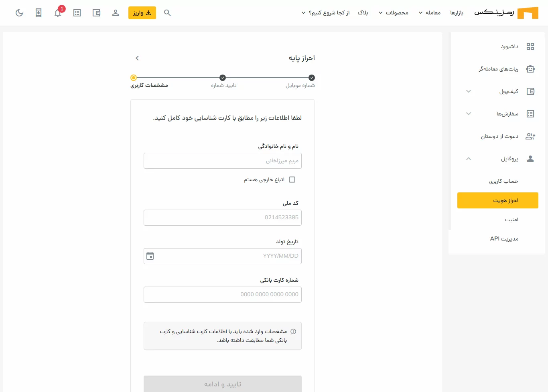Click the تایید شماره step marker
The image size is (548, 392).
223,78
